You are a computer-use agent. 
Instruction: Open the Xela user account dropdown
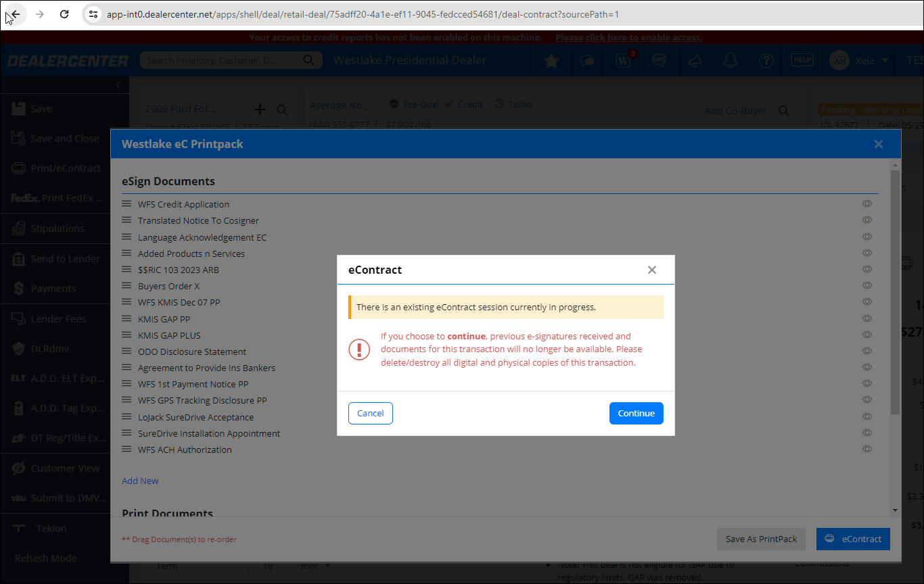[860, 61]
